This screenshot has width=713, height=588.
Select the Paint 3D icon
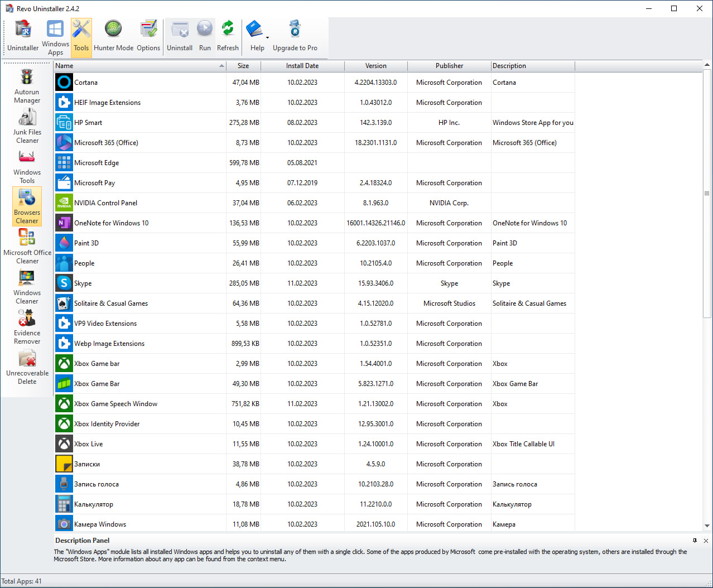pos(64,243)
